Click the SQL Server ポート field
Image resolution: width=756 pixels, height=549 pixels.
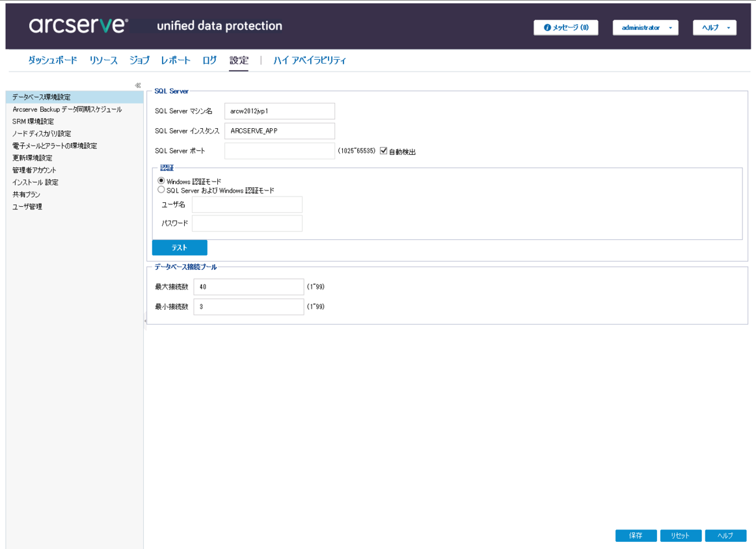(280, 151)
